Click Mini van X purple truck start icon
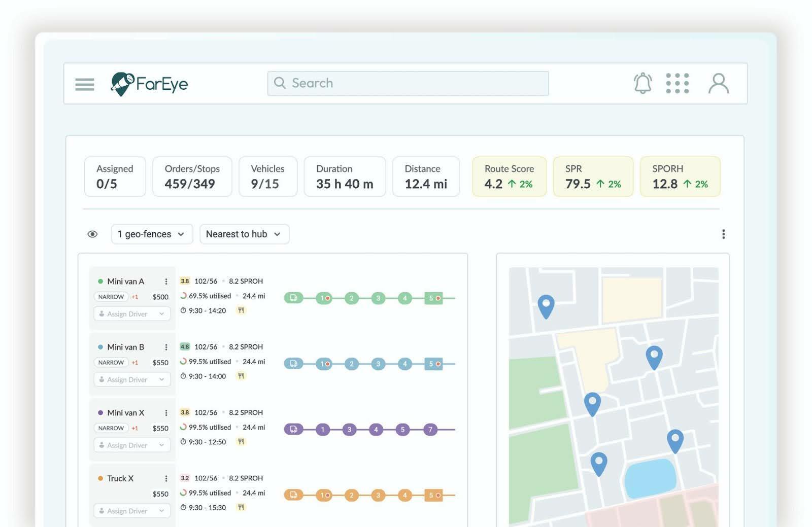 [x=293, y=429]
